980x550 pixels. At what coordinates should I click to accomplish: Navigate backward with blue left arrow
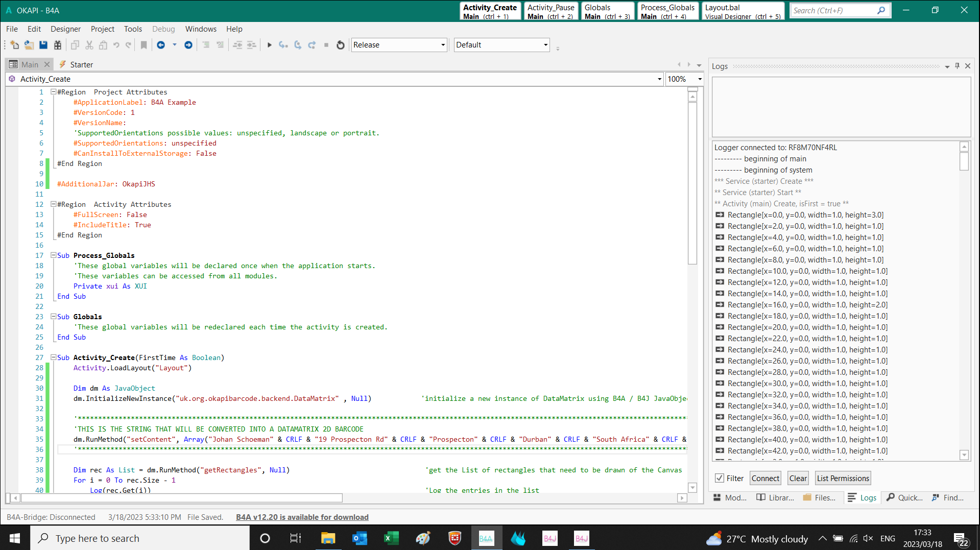pos(161,45)
